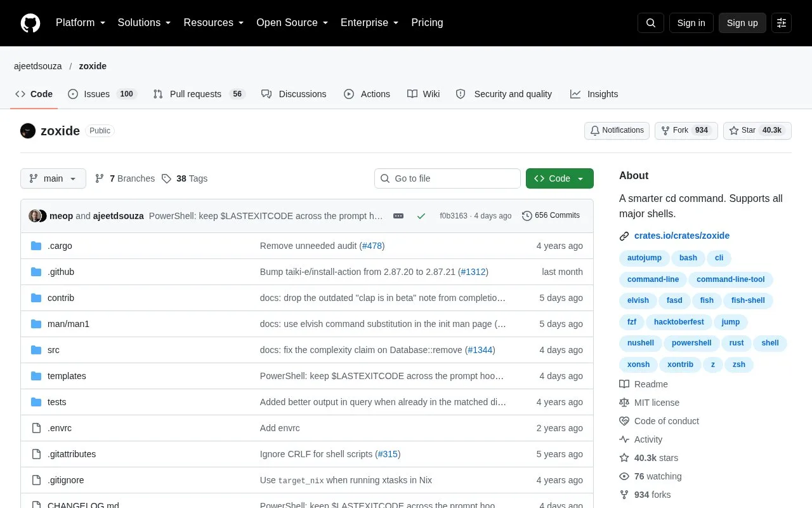Open Code of conduct link

[659, 421]
